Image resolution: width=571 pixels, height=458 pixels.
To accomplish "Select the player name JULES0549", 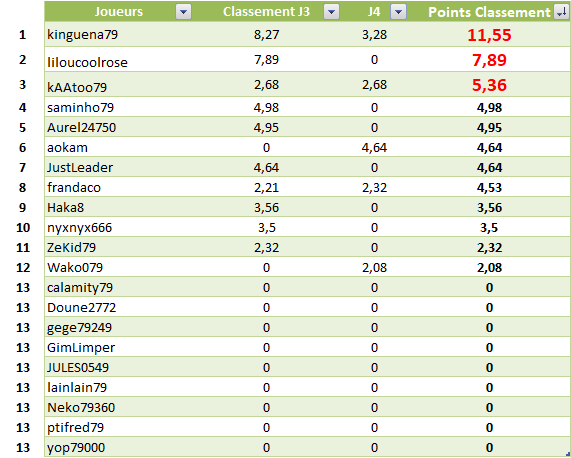I will tap(78, 367).
